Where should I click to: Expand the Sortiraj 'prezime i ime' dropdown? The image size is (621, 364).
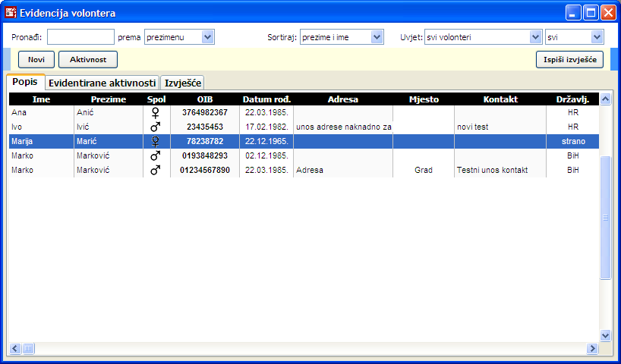click(x=377, y=36)
